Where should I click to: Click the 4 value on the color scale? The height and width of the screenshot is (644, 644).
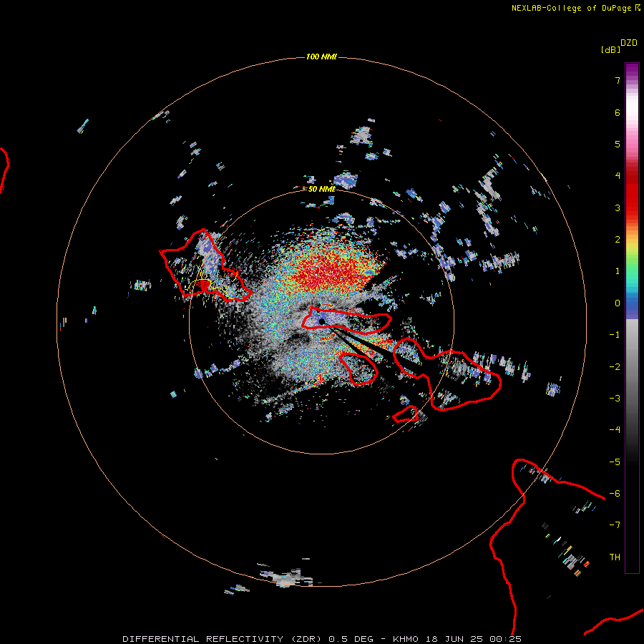618,176
